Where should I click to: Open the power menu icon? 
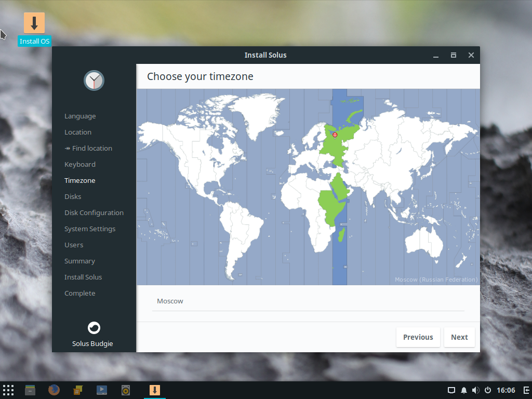(487, 390)
